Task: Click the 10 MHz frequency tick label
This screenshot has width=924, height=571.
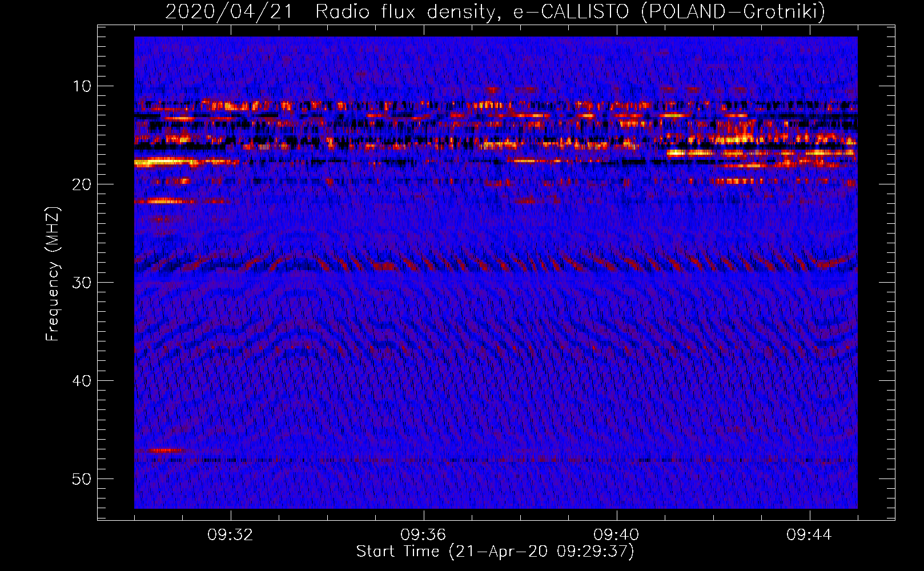Action: coord(82,86)
